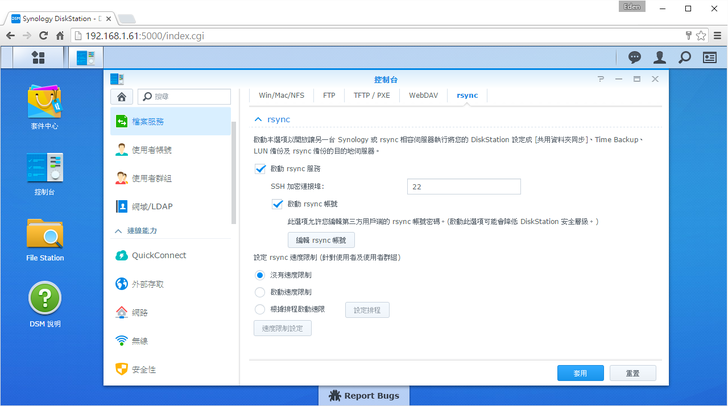
Task: Select the Network house icon item
Action: [x=170, y=313]
